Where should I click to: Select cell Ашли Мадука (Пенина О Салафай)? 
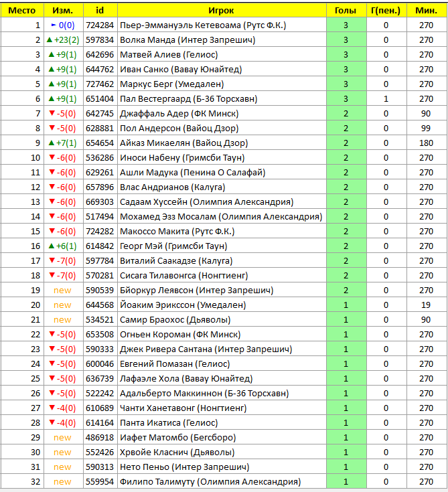pos(222,173)
